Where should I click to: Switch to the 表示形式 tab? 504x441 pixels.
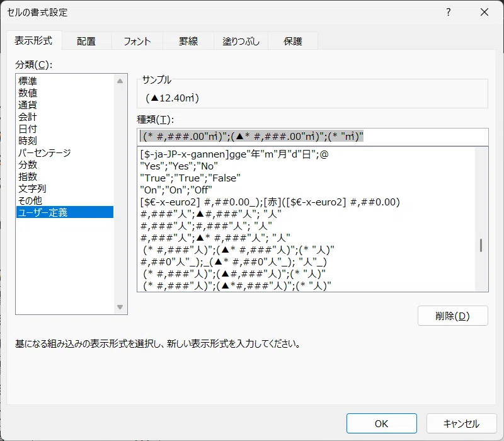[33, 41]
